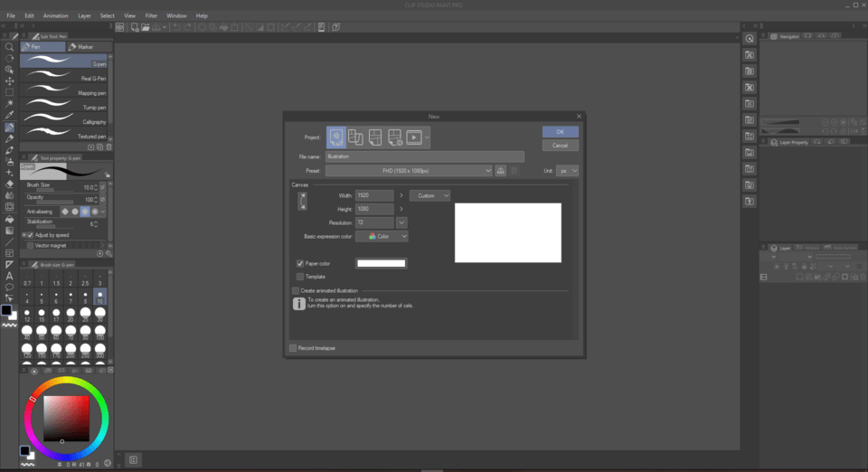The image size is (868, 472).
Task: Click the Paper color white swatch
Action: 382,263
